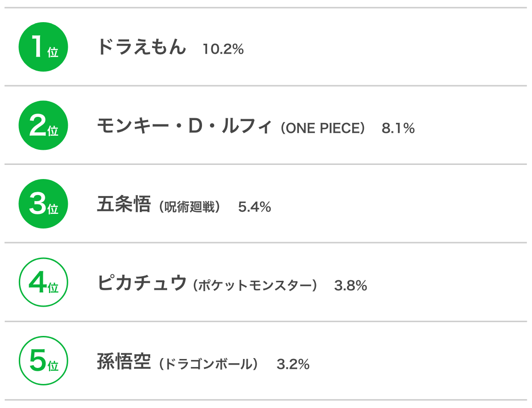
Task: Click the 3.8% percentage value
Action: [x=350, y=286]
